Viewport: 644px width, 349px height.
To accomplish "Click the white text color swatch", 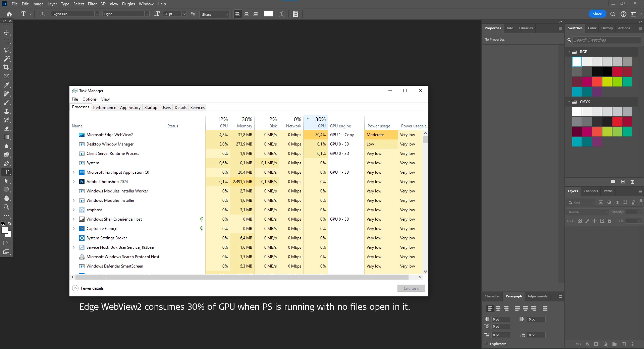I will click(268, 14).
